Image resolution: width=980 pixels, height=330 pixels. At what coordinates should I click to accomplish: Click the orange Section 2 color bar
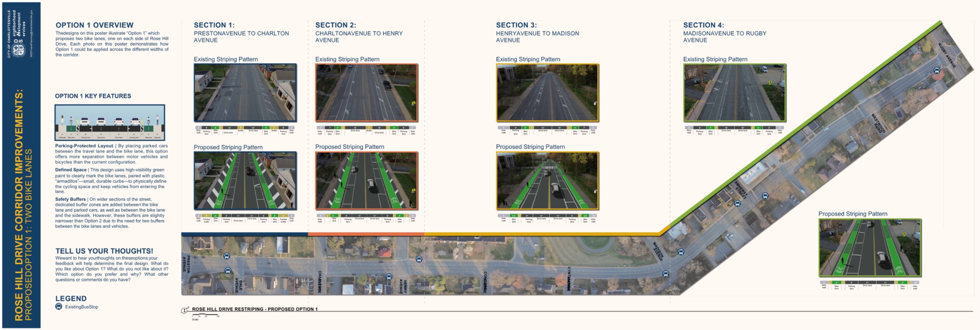[366, 234]
